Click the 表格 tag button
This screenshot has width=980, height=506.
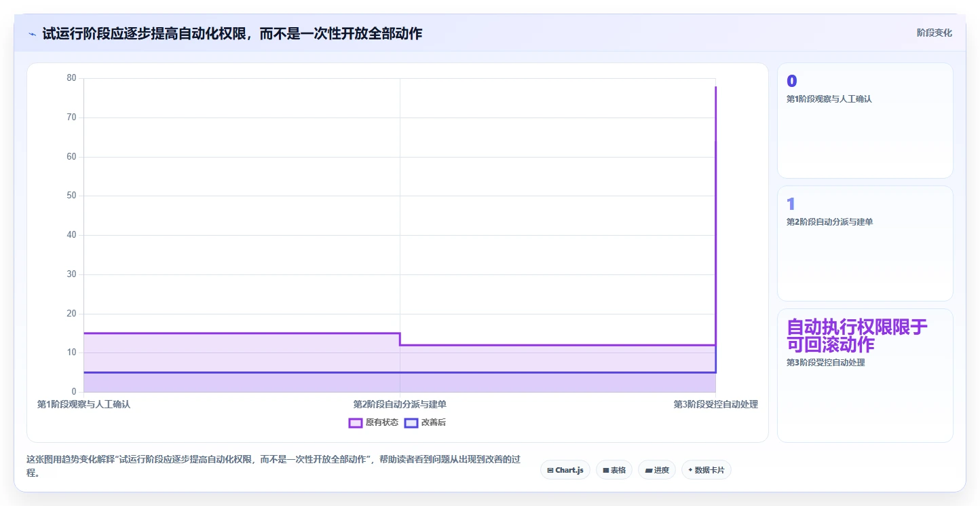point(614,470)
